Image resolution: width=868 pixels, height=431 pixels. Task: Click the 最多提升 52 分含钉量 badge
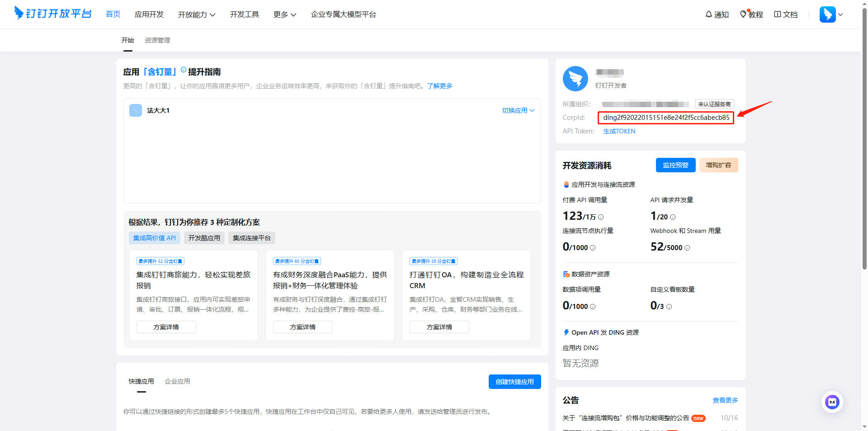160,261
